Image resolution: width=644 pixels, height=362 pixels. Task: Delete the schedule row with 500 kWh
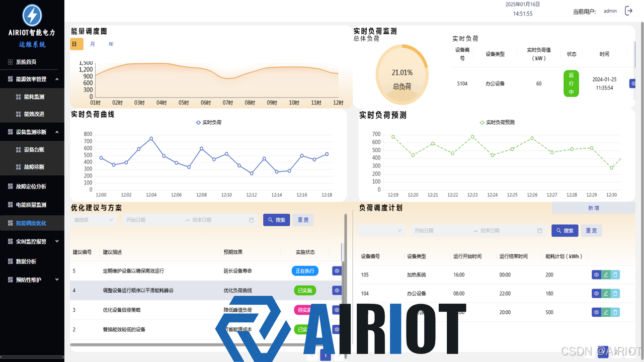[x=615, y=312]
